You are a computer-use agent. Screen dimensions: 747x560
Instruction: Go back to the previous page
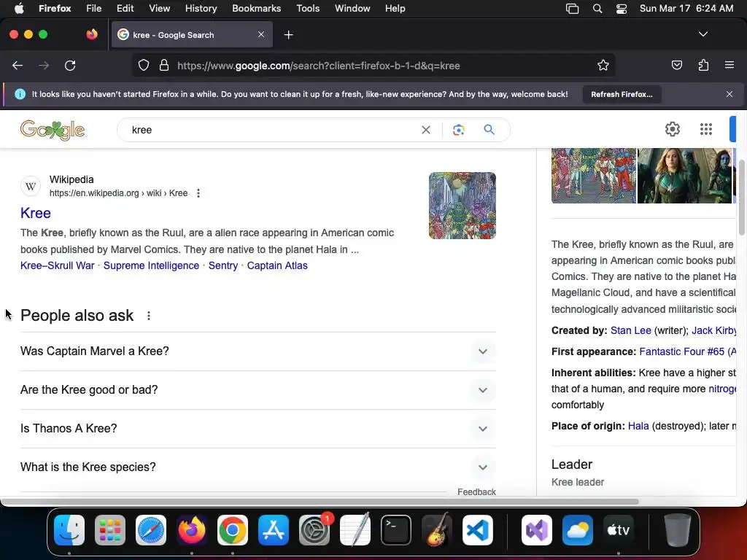point(18,65)
